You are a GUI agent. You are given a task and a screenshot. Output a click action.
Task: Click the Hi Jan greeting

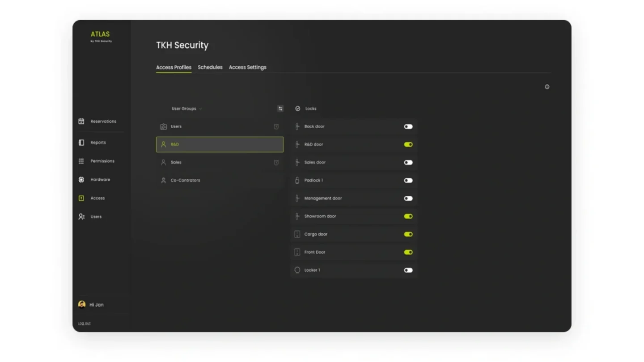coord(97,305)
